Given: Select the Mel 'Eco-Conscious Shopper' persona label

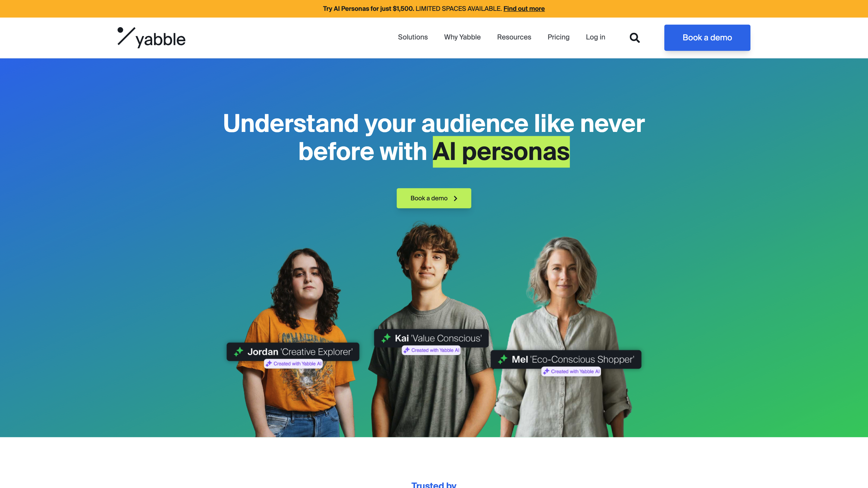Looking at the screenshot, I should [566, 359].
